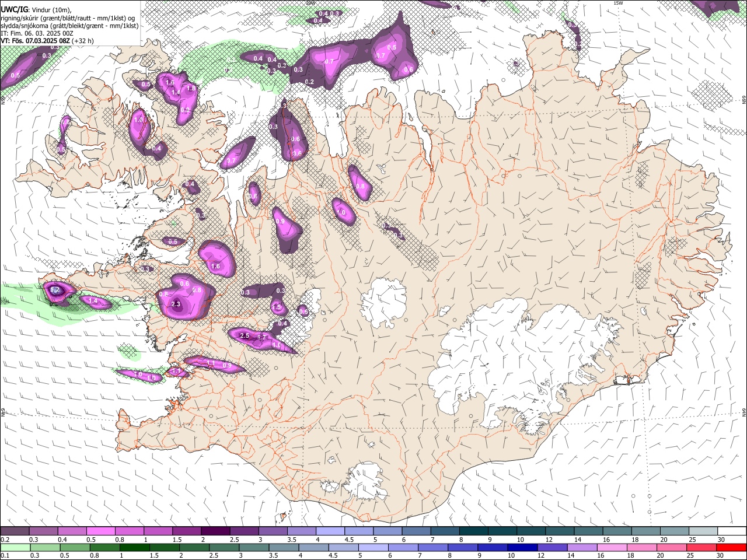
Task: Pick the dark teal snow swatch labeled 8
Action: point(473,531)
